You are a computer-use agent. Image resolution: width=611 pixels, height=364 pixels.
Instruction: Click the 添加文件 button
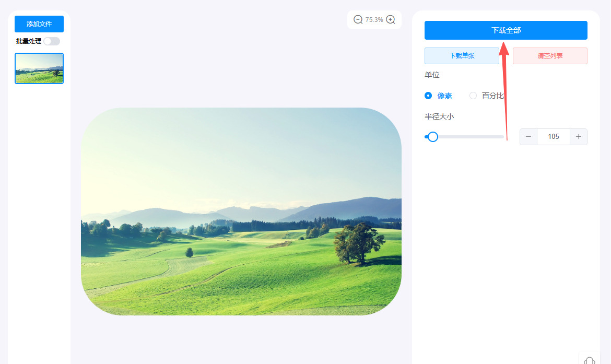point(39,24)
